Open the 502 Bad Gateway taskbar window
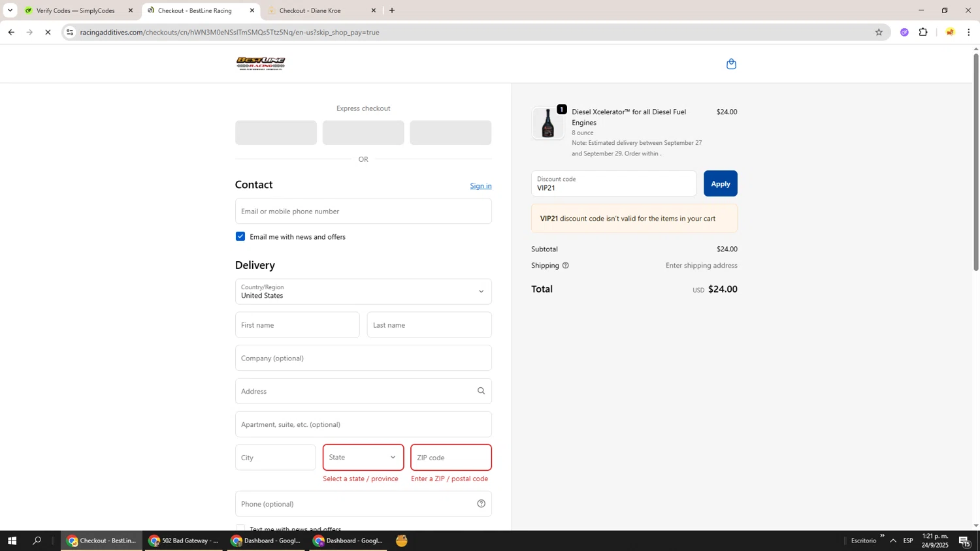 184,541
